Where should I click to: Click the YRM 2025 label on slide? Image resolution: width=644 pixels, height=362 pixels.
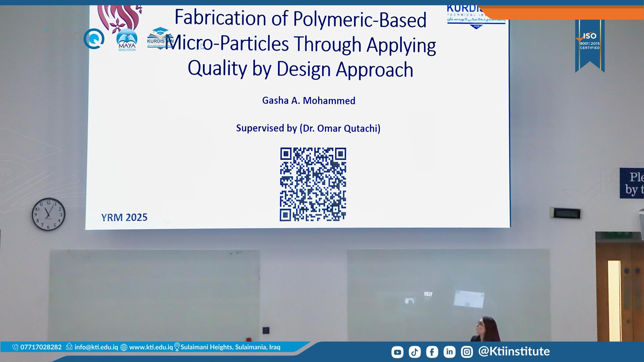(x=124, y=218)
